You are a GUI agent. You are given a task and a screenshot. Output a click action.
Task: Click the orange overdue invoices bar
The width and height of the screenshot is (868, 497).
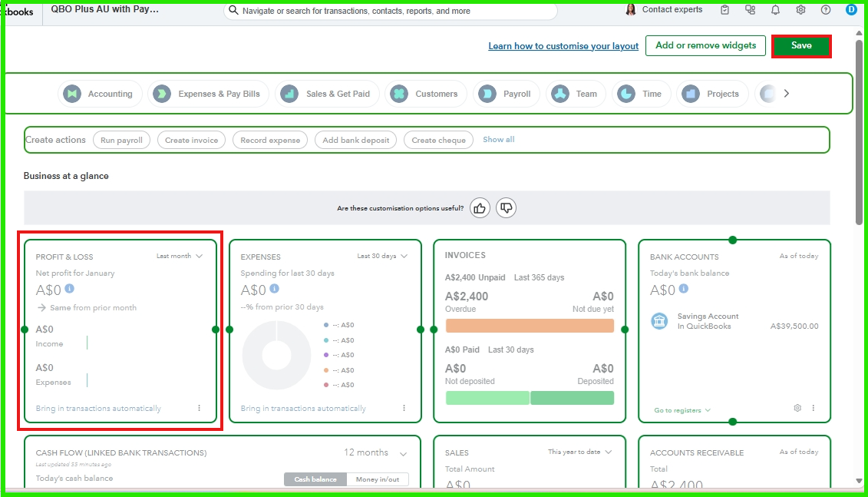pos(530,326)
